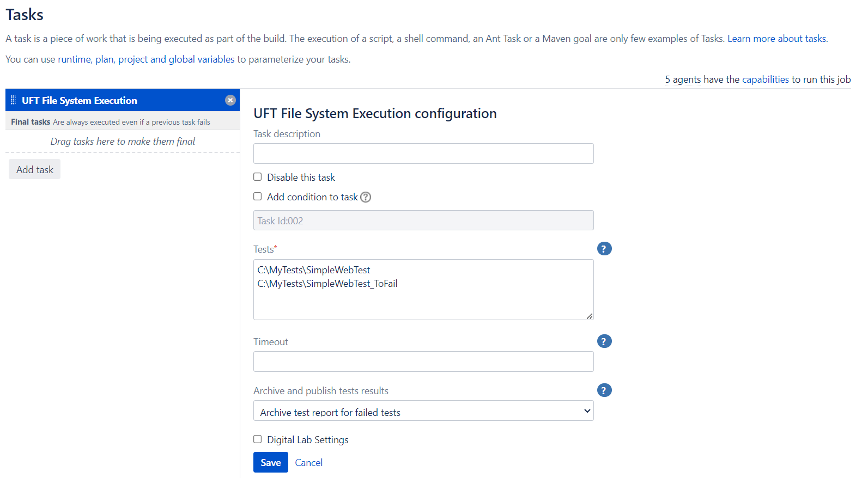Open Learn more about tasks link
Image resolution: width=868 pixels, height=478 pixels.
click(777, 39)
